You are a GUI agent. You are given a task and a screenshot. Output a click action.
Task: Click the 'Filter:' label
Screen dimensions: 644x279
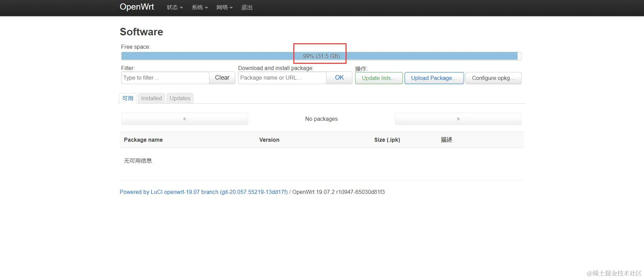(128, 68)
